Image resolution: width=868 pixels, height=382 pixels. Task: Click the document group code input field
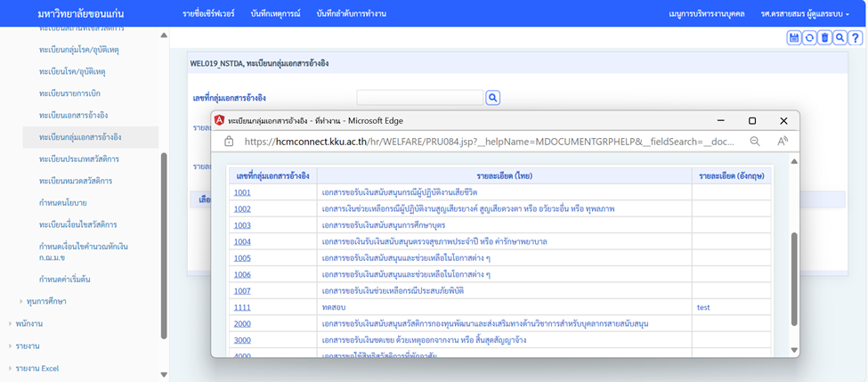click(419, 98)
